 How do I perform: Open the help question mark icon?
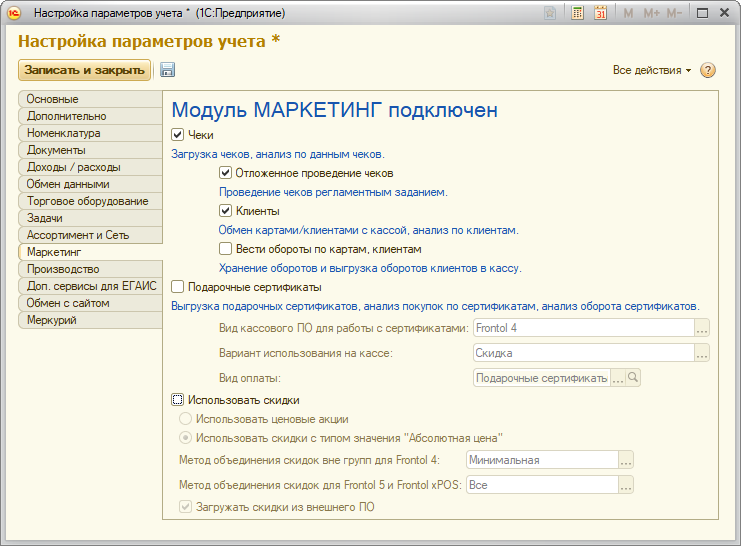[707, 70]
